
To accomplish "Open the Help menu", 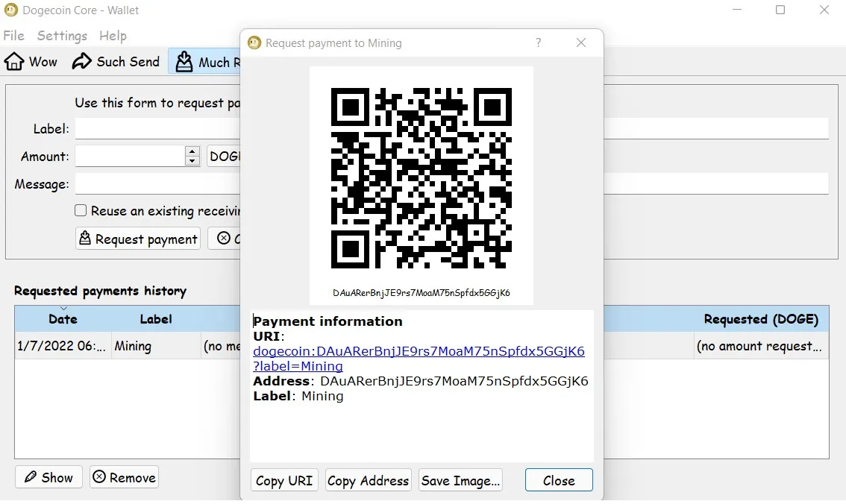I will click(x=113, y=36).
